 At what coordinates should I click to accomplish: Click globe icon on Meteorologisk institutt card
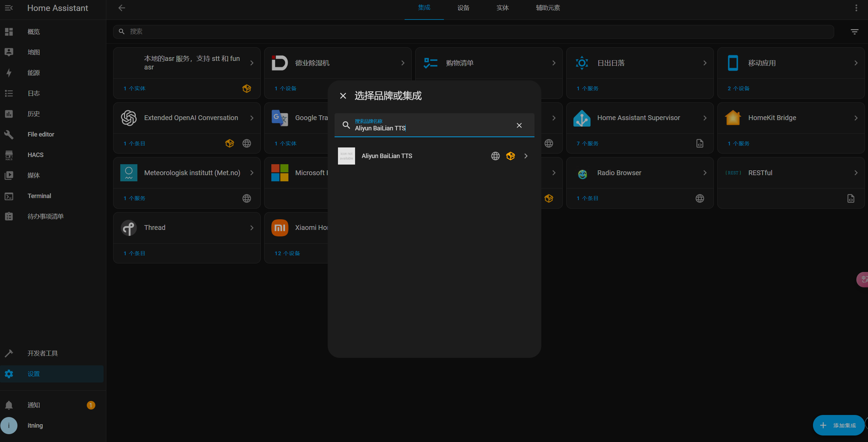[247, 198]
